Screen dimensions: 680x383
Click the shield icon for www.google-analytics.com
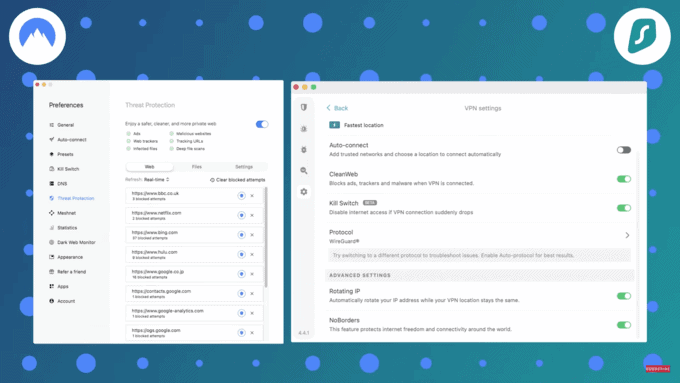[x=242, y=313]
